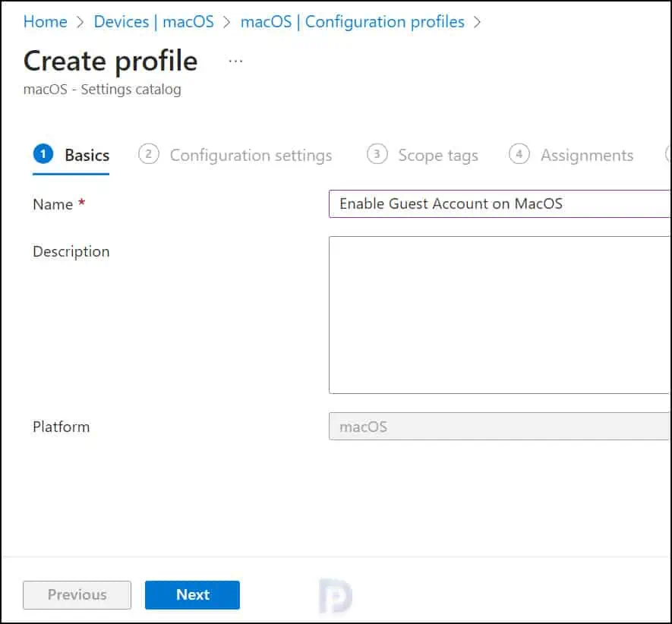This screenshot has height=624, width=672.
Task: Click the Name field label
Action: [52, 204]
